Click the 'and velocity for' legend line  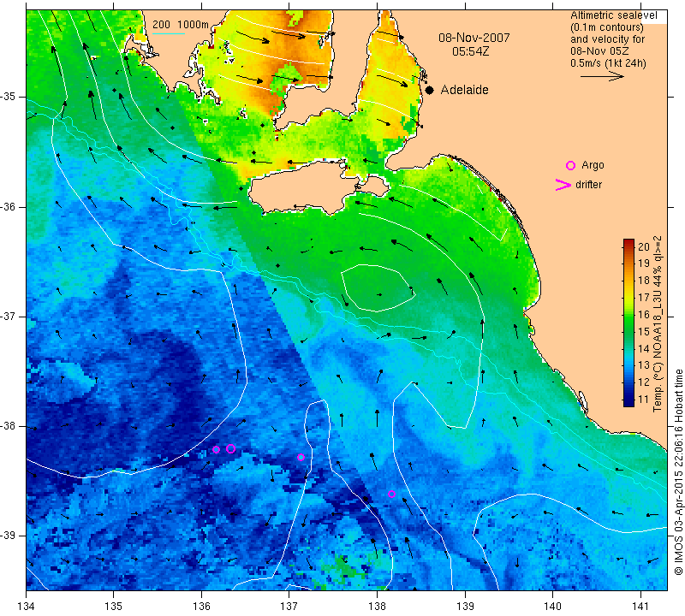pos(608,38)
